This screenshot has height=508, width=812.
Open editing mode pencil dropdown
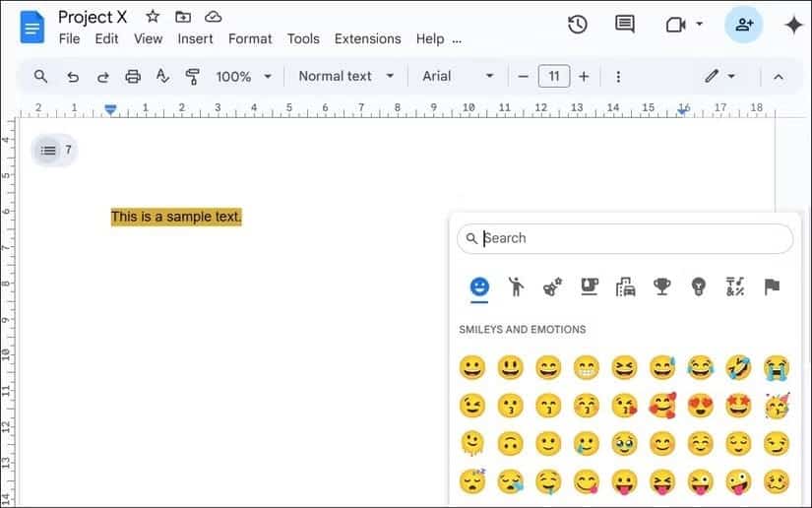tap(719, 76)
